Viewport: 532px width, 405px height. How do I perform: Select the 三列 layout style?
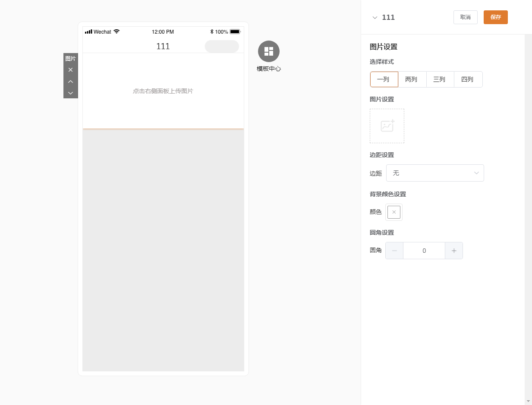click(x=440, y=79)
